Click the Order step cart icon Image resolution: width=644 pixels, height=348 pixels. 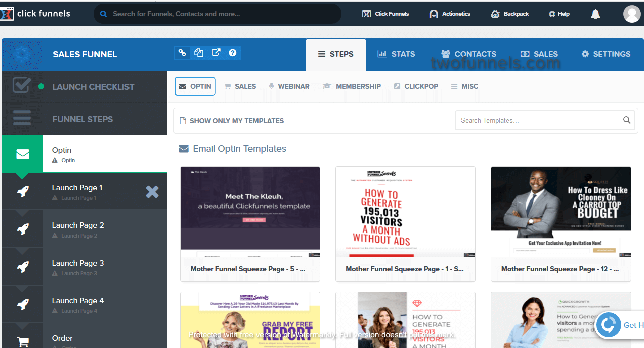click(23, 342)
